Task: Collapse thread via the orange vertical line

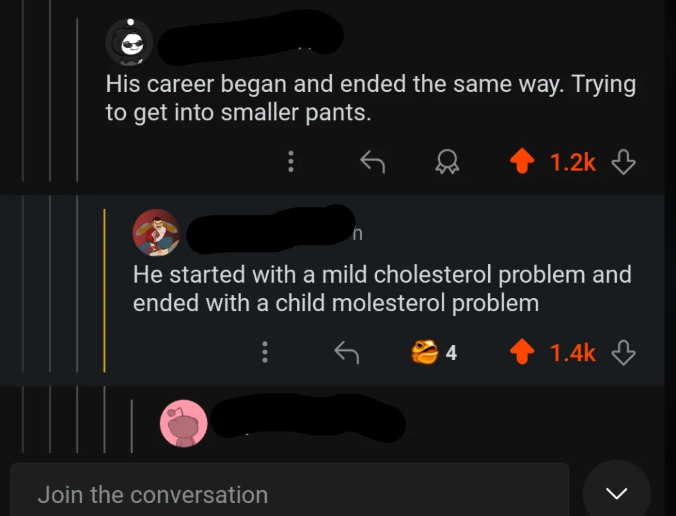Action: (105, 290)
